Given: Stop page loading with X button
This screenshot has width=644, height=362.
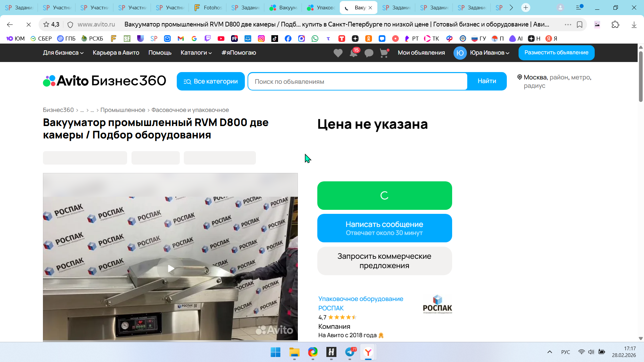Looking at the screenshot, I should 29,24.
